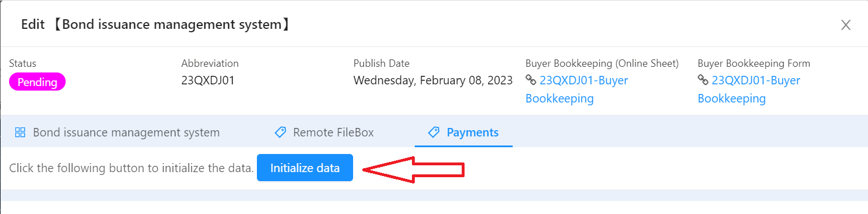Switch to Bond issuance management system tab

coord(117,132)
